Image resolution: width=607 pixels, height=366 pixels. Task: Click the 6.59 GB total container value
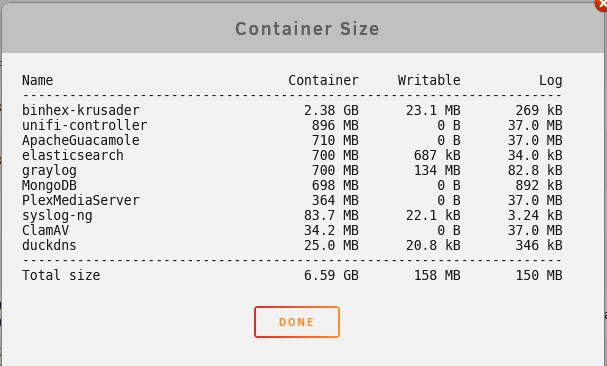click(x=331, y=275)
